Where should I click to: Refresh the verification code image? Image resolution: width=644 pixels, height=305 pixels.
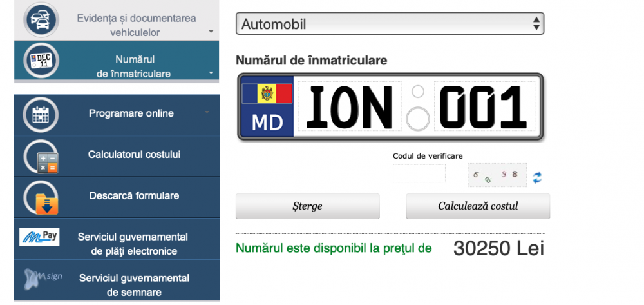537,177
